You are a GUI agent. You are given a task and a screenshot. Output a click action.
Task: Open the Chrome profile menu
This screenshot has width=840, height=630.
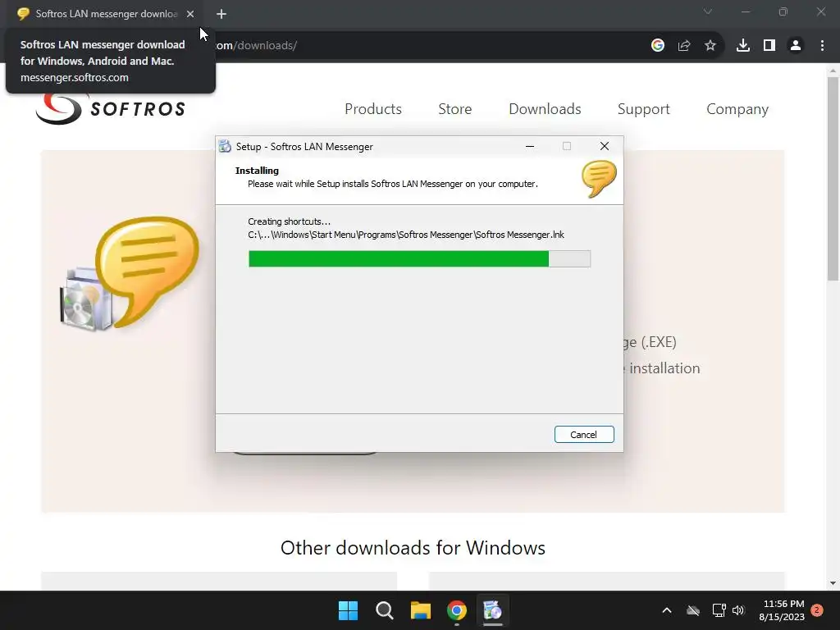tap(796, 46)
